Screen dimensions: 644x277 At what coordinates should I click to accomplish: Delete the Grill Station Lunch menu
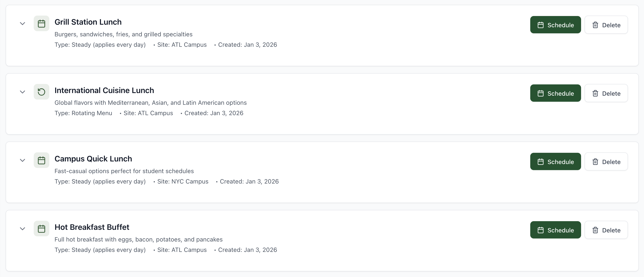(606, 25)
